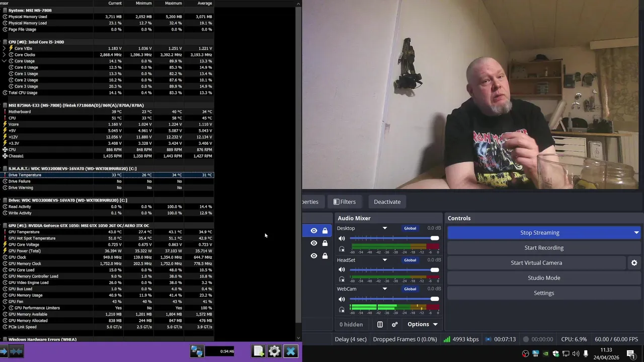Unlock the highlighted source using its lock icon
The height and width of the screenshot is (362, 644).
coord(325,231)
